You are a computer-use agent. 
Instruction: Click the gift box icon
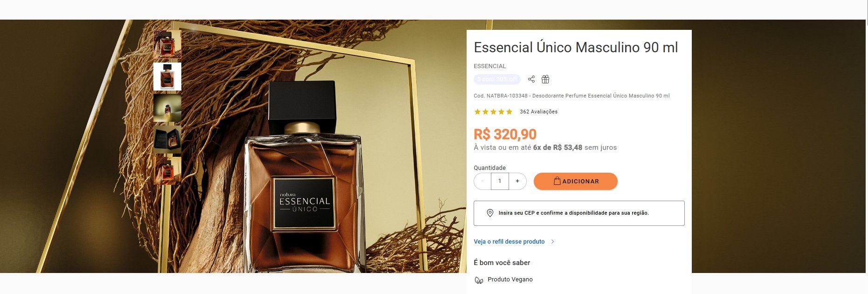[545, 79]
